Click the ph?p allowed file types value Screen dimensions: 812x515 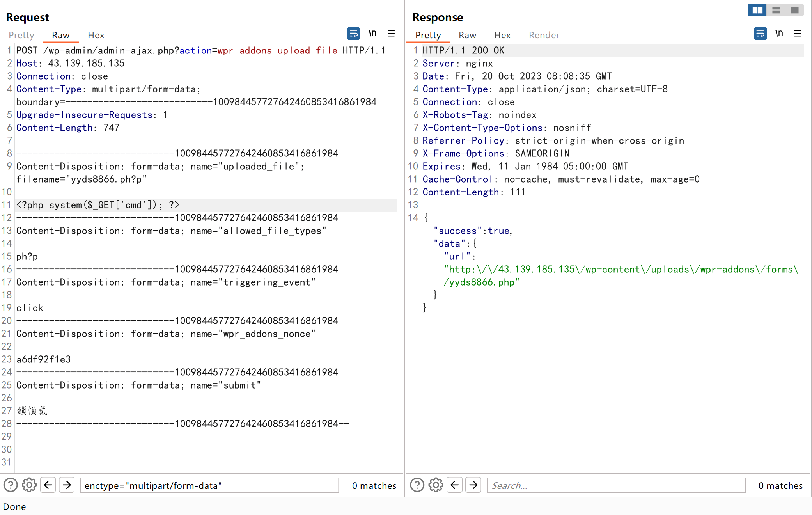pos(27,257)
